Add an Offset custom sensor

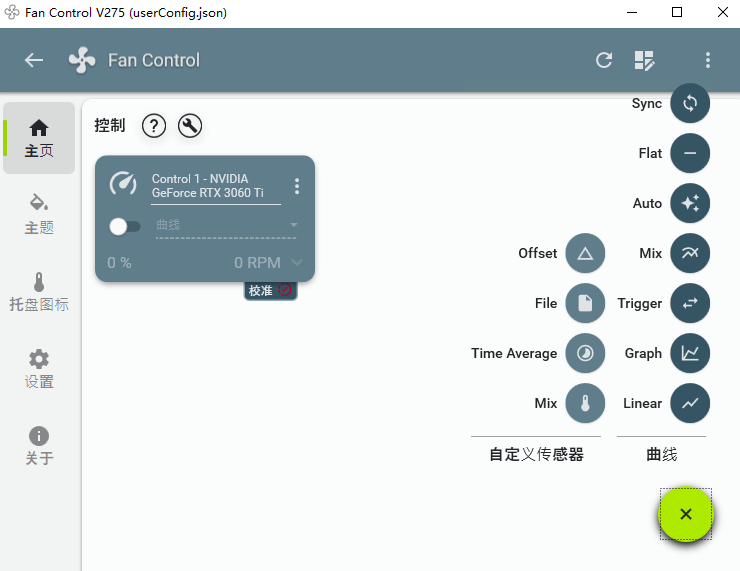585,253
